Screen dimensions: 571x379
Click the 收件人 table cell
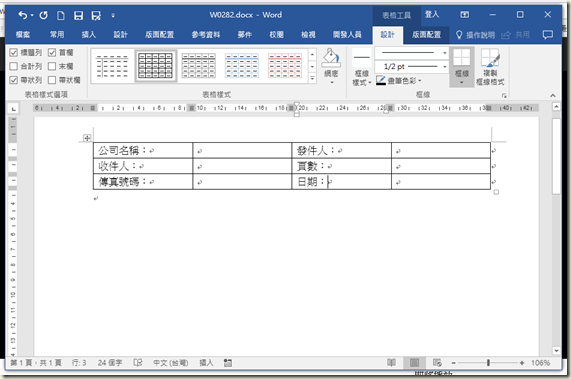coord(143,166)
